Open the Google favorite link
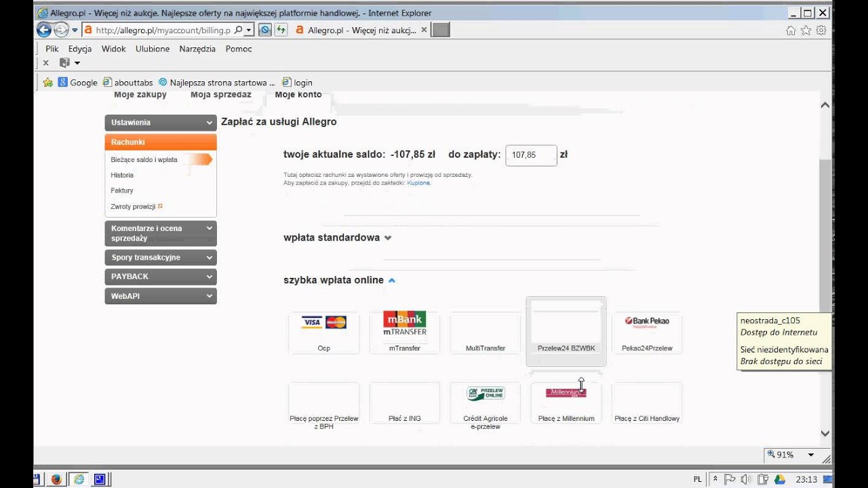Viewport: 868px width, 488px height. click(78, 83)
